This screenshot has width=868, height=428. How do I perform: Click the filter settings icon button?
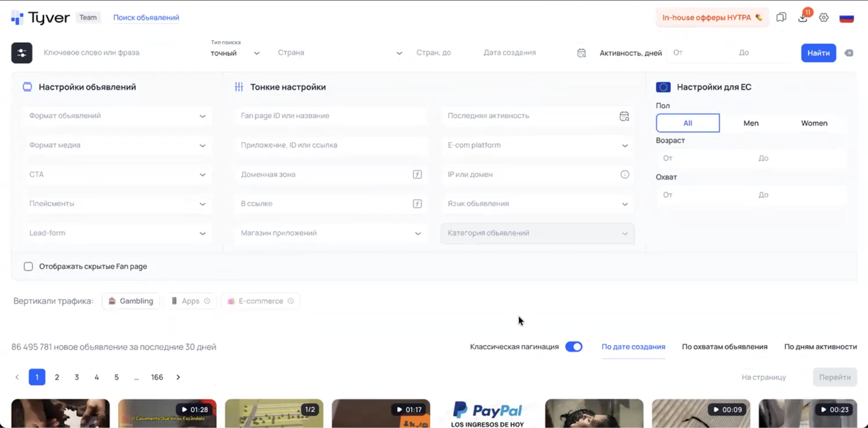[x=22, y=53]
